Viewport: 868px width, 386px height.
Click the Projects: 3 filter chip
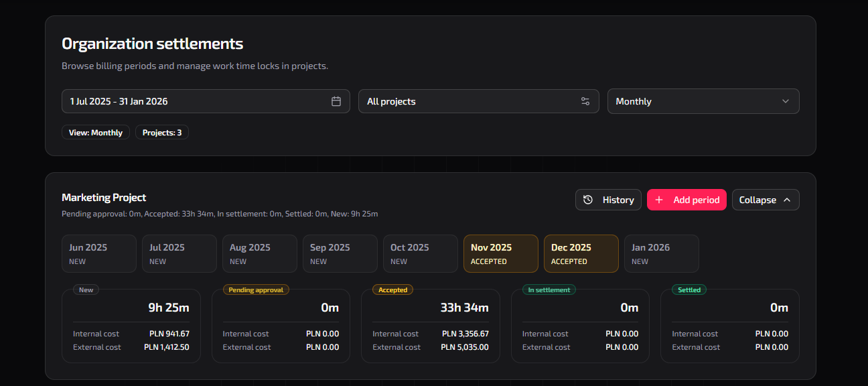(x=162, y=133)
